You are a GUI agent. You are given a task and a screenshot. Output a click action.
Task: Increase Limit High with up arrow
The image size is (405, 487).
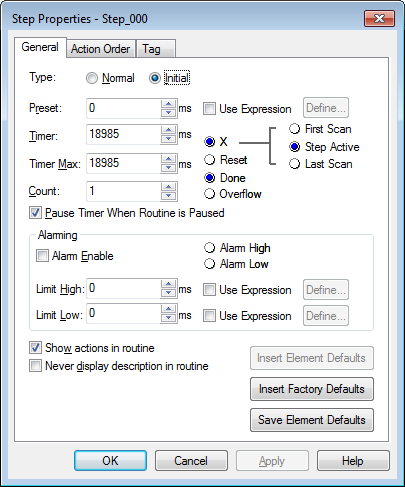(169, 284)
